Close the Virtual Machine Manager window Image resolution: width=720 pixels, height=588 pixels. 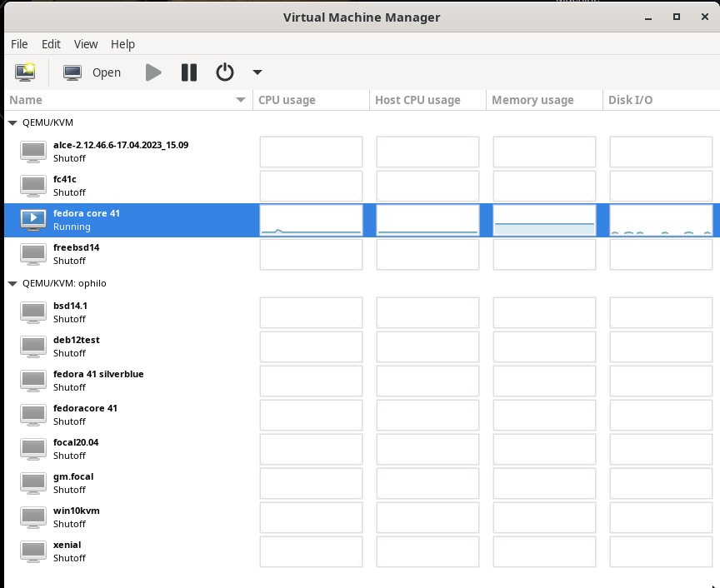pyautogui.click(x=705, y=17)
